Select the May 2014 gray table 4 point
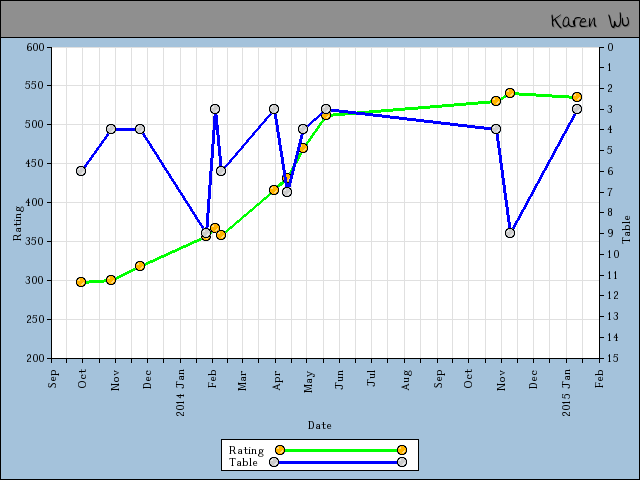This screenshot has width=640, height=480. click(x=303, y=129)
